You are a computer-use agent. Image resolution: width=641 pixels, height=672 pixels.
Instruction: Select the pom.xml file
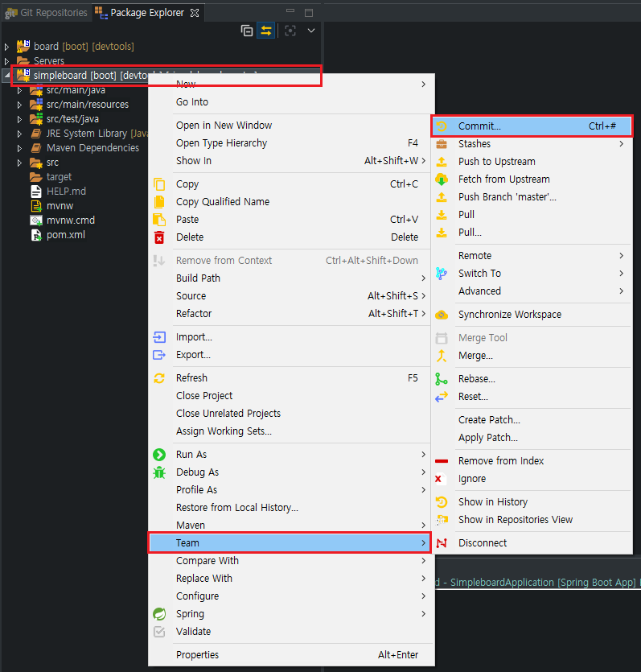coord(65,235)
